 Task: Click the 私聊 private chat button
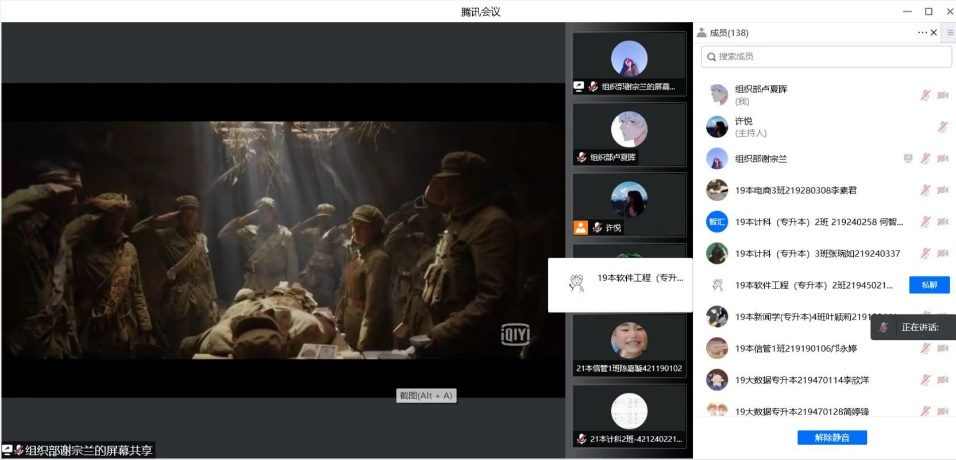click(x=929, y=285)
